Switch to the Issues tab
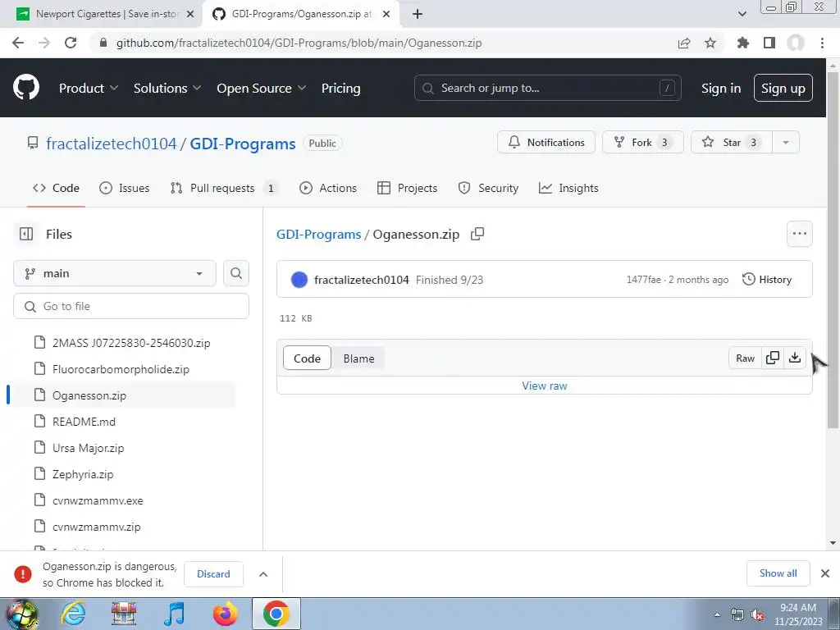This screenshot has width=840, height=630. [125, 188]
